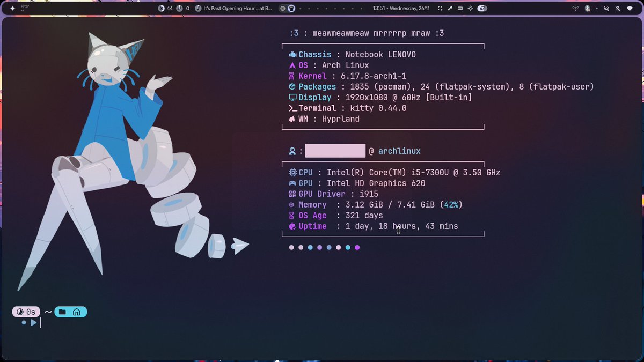Click the "0s" command duration prompt segment

[26, 312]
